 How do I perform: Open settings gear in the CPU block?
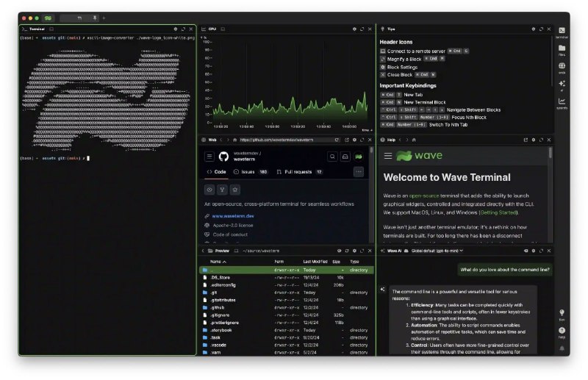[354, 29]
